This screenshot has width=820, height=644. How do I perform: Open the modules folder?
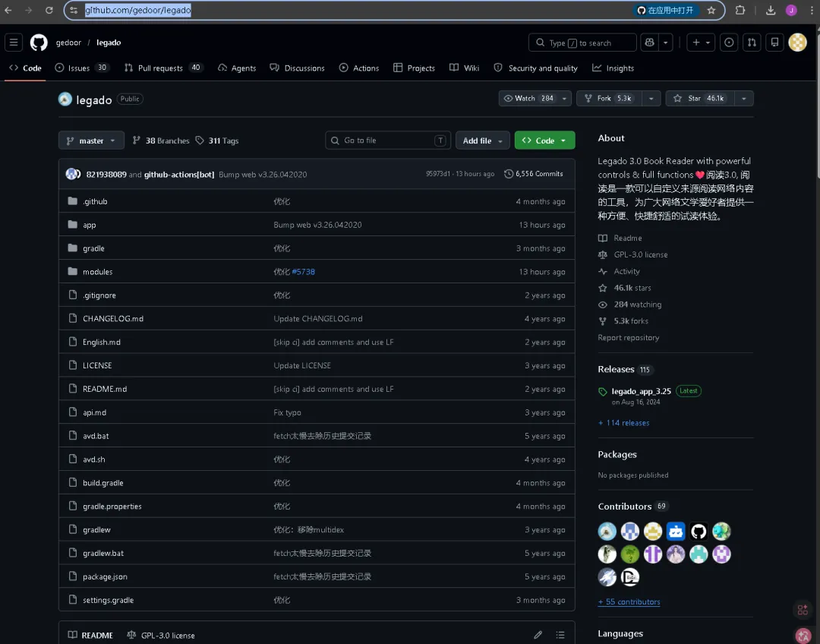point(98,272)
